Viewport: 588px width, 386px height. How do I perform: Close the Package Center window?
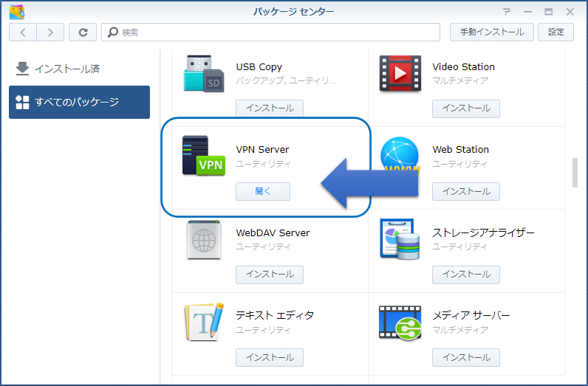570,12
